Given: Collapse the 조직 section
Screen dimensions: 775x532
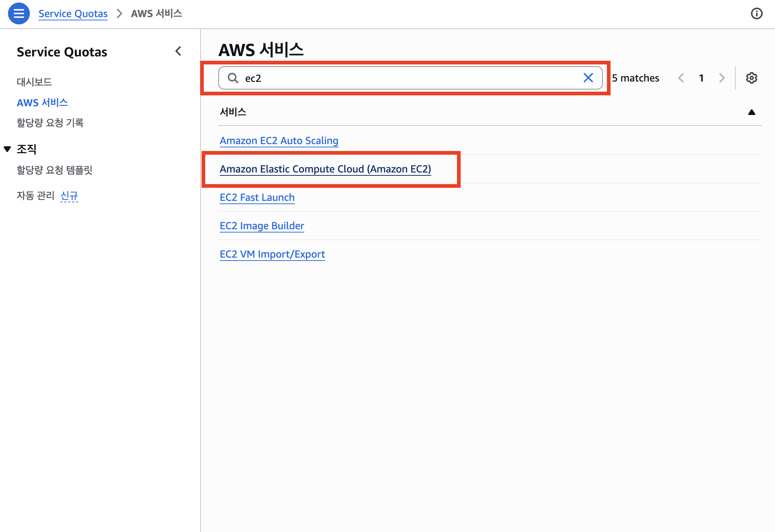Looking at the screenshot, I should coord(7,149).
